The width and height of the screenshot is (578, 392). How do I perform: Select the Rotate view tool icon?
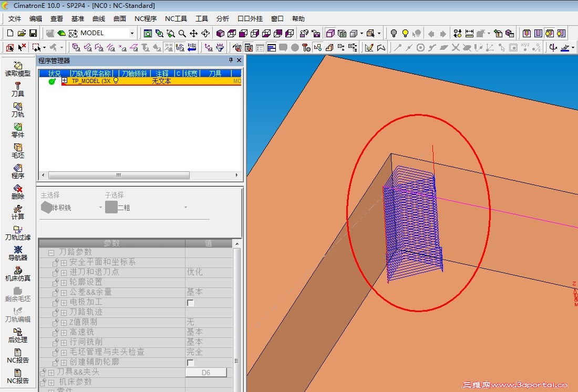[205, 34]
